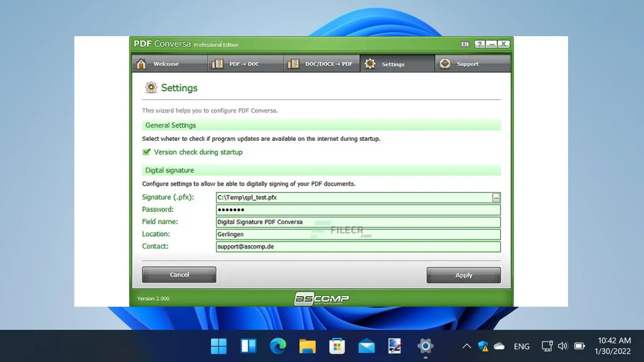644x362 pixels.
Task: Open the Mail app from taskbar
Action: (x=366, y=346)
